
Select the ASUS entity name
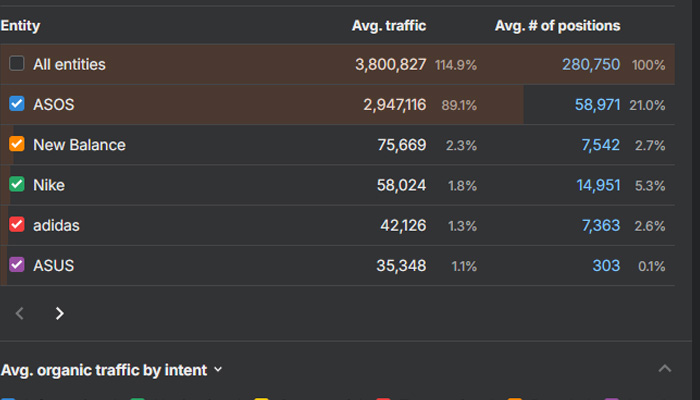(x=54, y=266)
